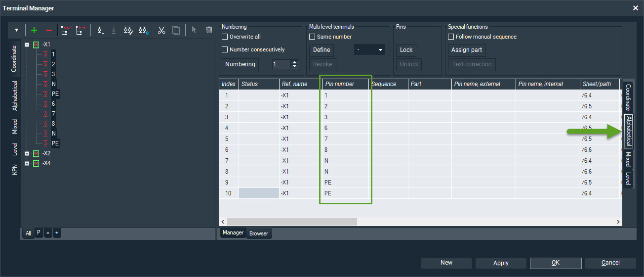
Task: Click the red minus remove icon
Action: pyautogui.click(x=48, y=30)
